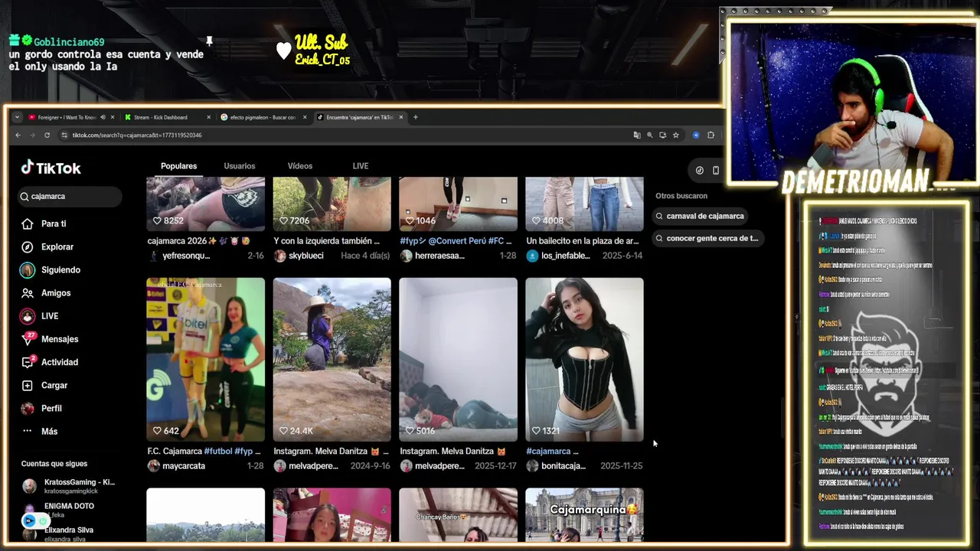Switch to Foreigner - I Want To Know tab
Viewport: 980px width, 551px height.
pyautogui.click(x=70, y=117)
